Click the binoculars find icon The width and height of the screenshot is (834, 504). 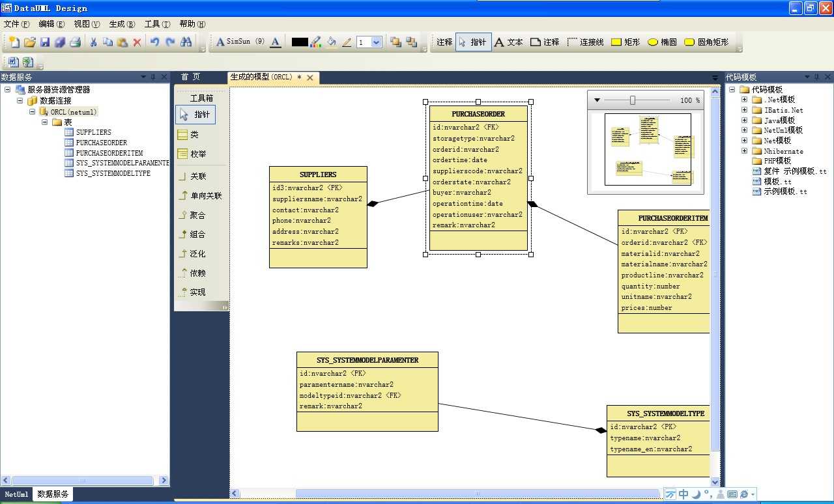tap(186, 42)
